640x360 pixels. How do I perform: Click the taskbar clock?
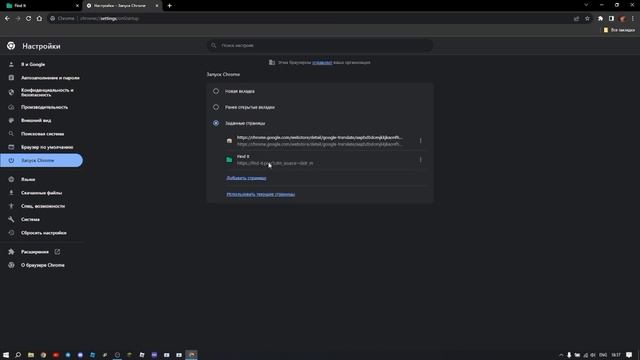click(616, 355)
